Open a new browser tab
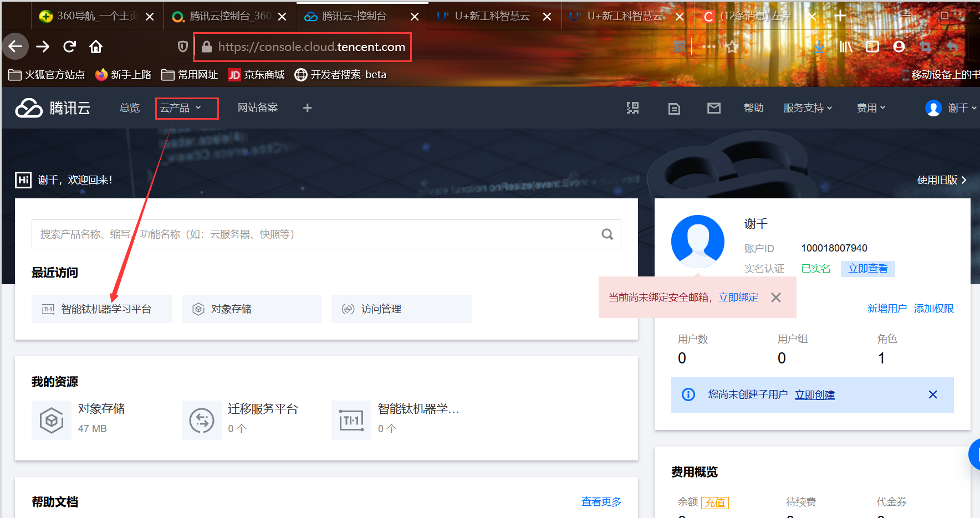This screenshot has height=518, width=980. (x=840, y=16)
